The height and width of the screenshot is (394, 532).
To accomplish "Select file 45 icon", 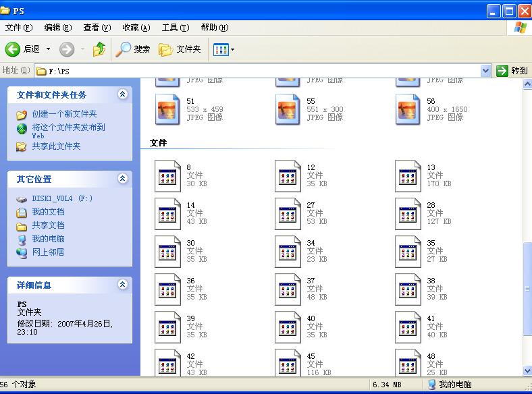I will (288, 362).
